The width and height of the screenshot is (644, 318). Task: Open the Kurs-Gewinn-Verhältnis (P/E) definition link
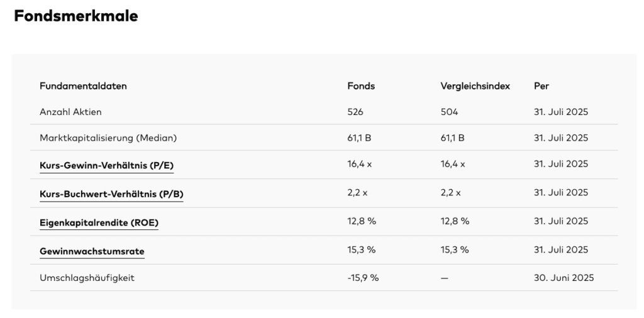click(x=106, y=165)
